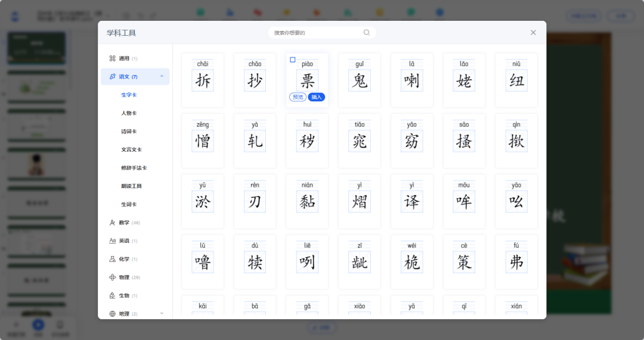This screenshot has height=340, width=644.
Task: Select the 物理 category
Action: pyautogui.click(x=135, y=277)
